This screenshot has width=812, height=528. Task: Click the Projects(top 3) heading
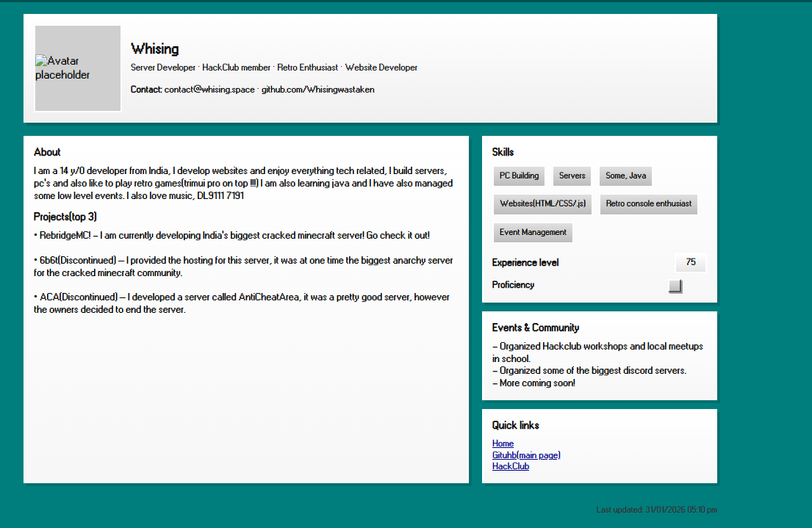click(x=65, y=217)
